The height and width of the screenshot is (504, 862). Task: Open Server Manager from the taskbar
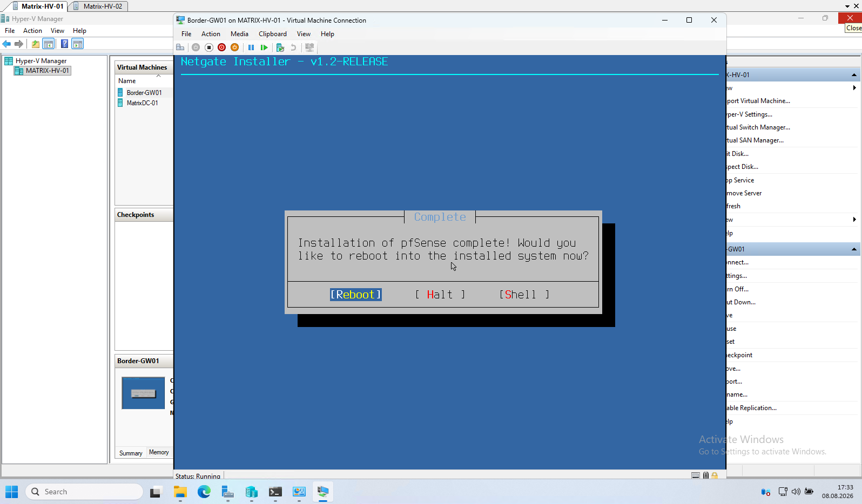click(x=227, y=492)
